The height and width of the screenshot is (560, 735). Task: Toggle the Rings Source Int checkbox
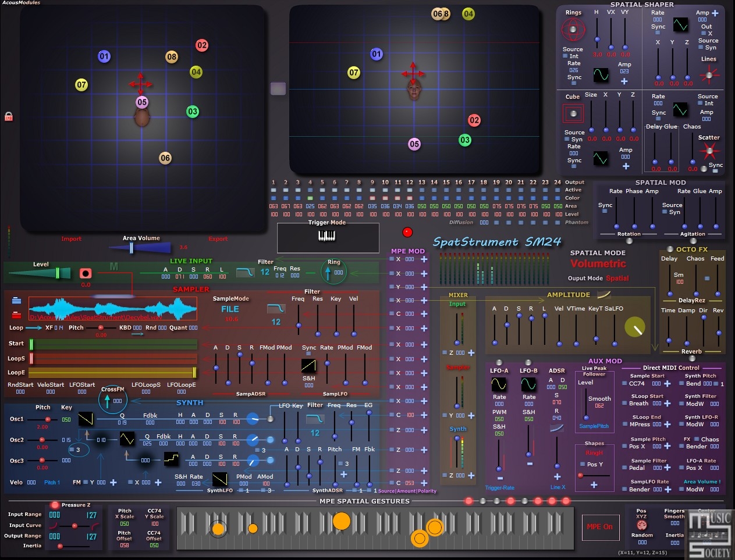[x=565, y=56]
